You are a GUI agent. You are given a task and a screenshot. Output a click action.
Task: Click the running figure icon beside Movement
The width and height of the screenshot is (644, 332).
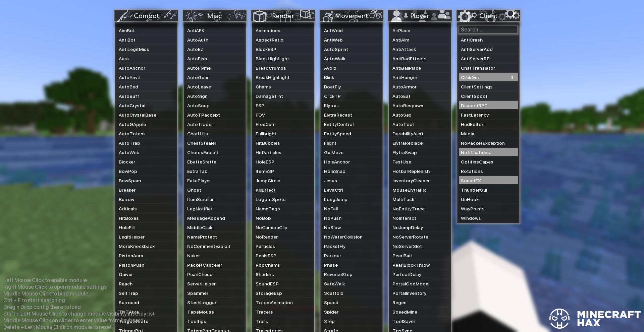pos(328,16)
